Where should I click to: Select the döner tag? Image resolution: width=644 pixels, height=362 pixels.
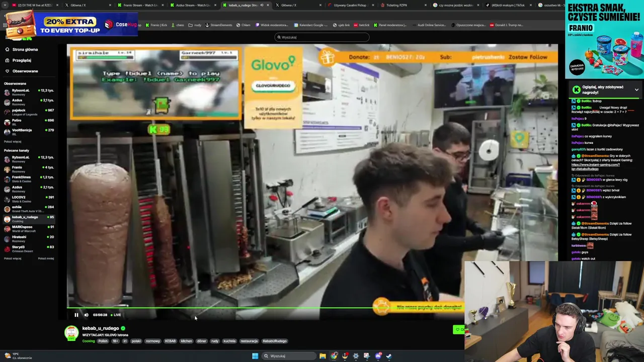(202, 341)
